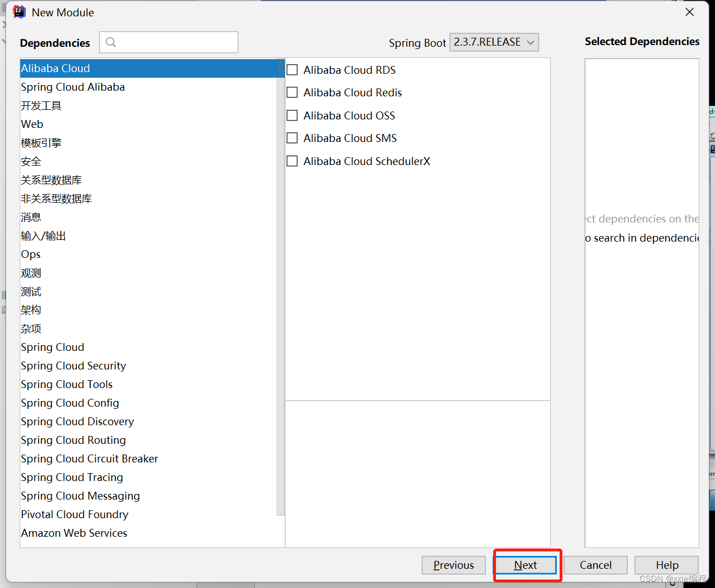Choose Spring Cloud Security category

(149, 366)
